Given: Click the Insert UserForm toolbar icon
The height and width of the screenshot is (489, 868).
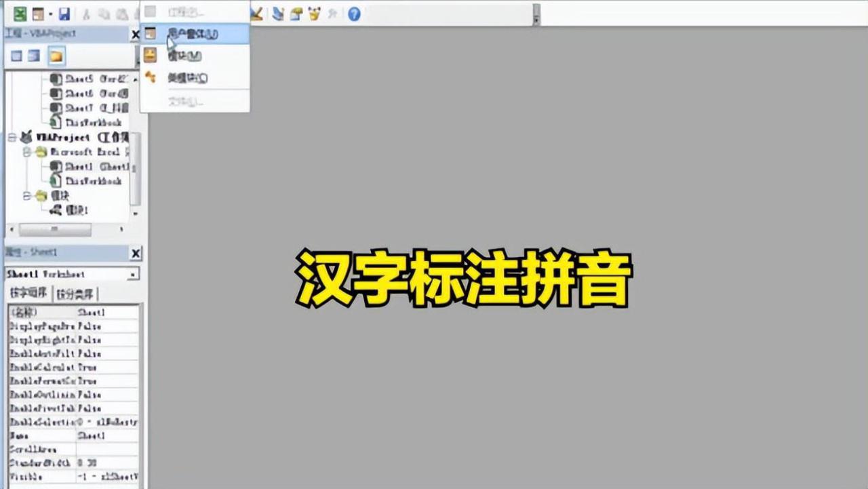Looking at the screenshot, I should pyautogui.click(x=38, y=14).
